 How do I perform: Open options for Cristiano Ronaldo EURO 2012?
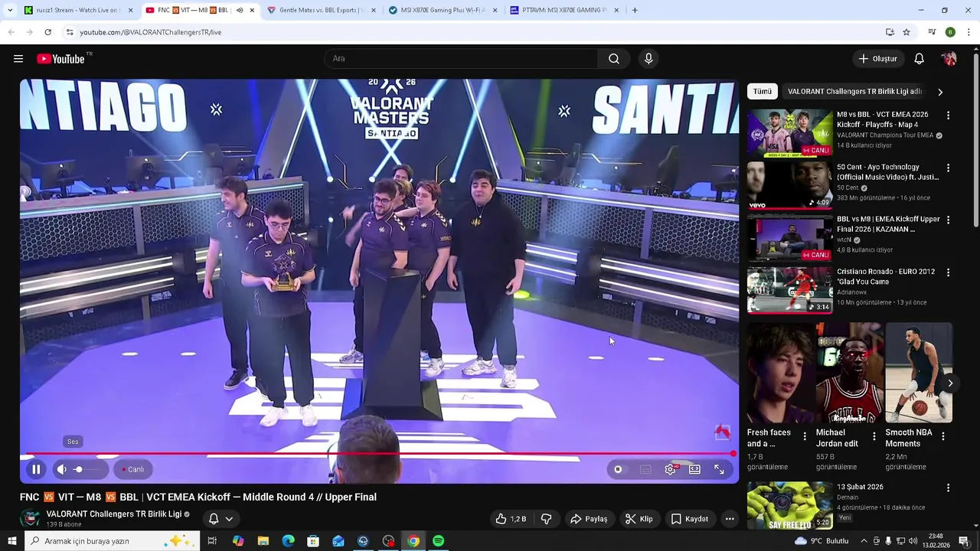pyautogui.click(x=948, y=272)
